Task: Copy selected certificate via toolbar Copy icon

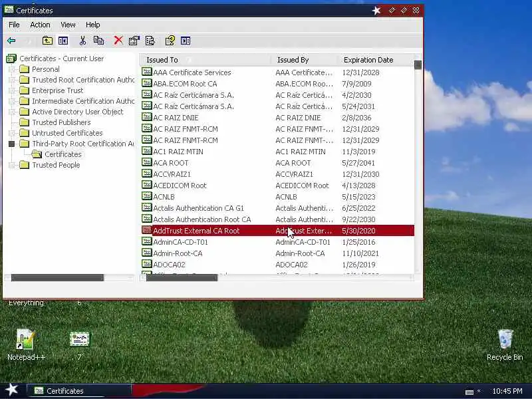Action: coord(98,41)
